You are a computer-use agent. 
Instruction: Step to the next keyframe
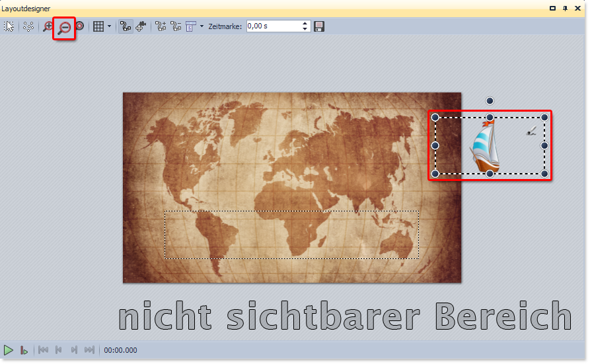pos(74,350)
